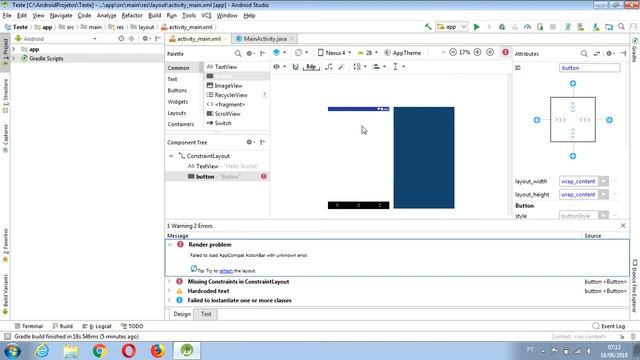Viewport: 640px width, 360px height.
Task: Open orientation dropdown in design toolbar
Action: [301, 53]
